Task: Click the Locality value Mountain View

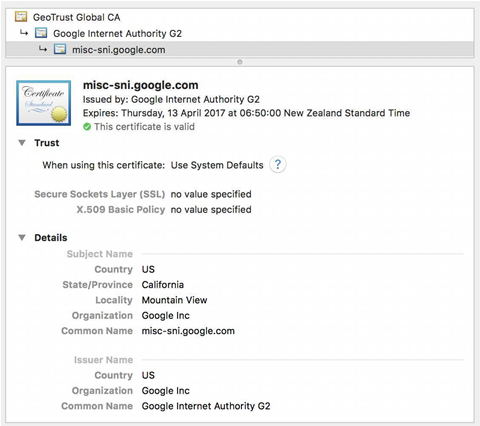Action: pyautogui.click(x=174, y=300)
